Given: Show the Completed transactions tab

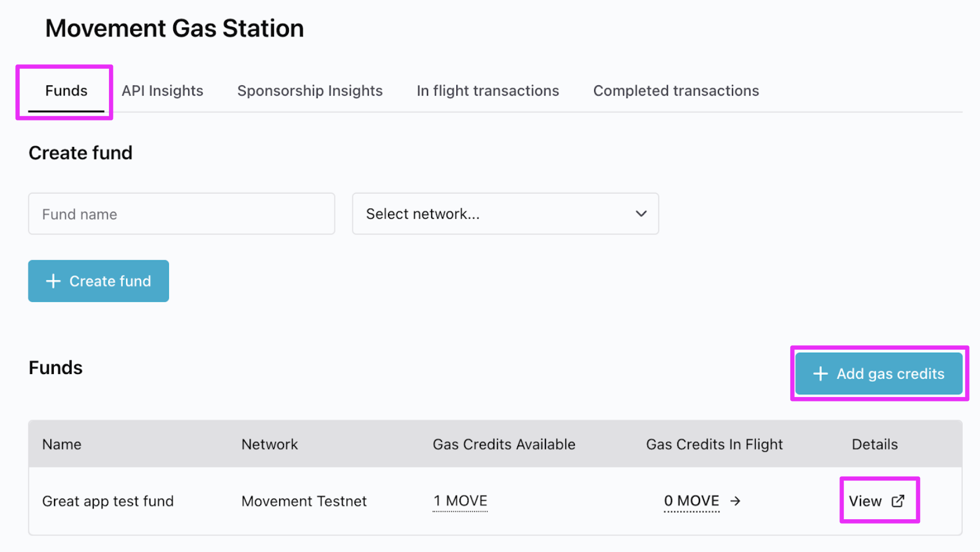Looking at the screenshot, I should coord(676,91).
